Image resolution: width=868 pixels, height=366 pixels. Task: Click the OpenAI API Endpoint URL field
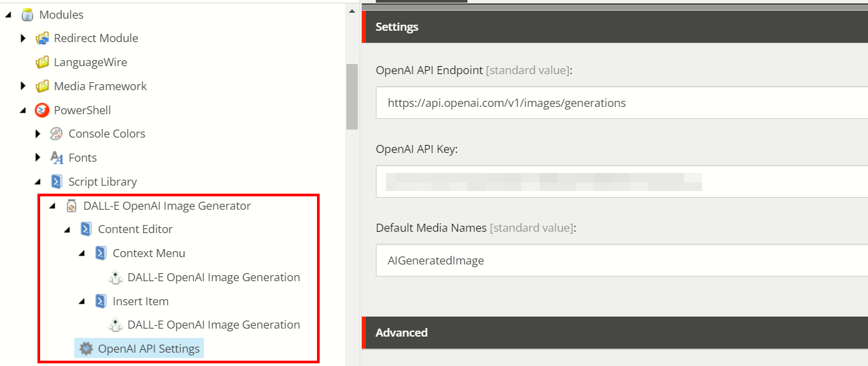click(622, 103)
